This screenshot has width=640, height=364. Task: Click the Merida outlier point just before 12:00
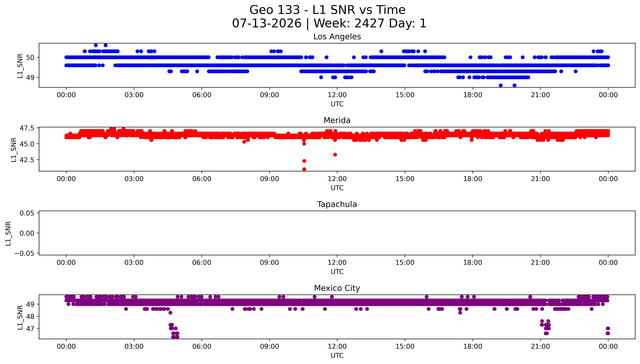[335, 154]
